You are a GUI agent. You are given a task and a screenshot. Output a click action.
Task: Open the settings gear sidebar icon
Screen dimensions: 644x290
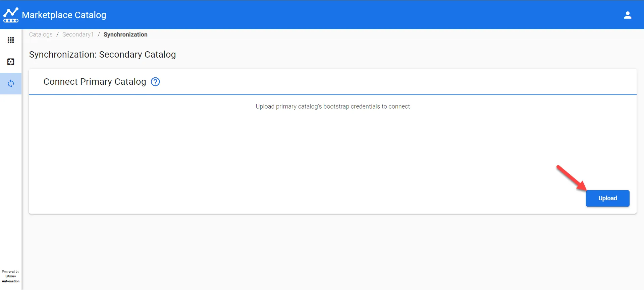point(11,62)
